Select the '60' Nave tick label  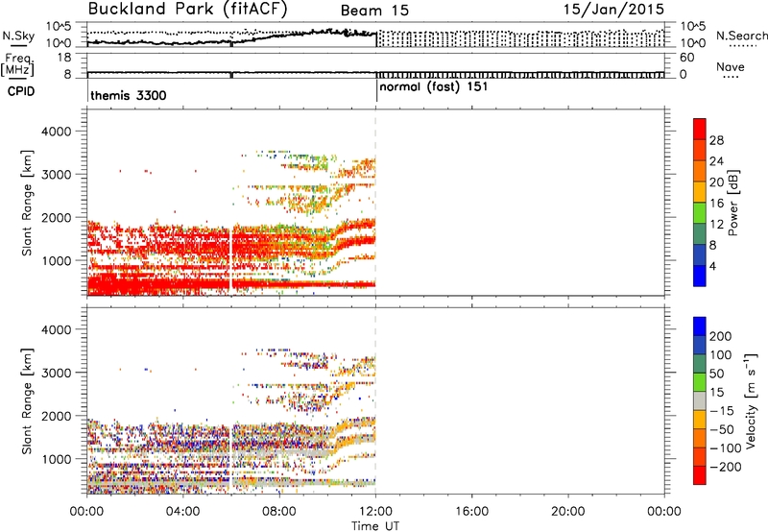pos(686,58)
